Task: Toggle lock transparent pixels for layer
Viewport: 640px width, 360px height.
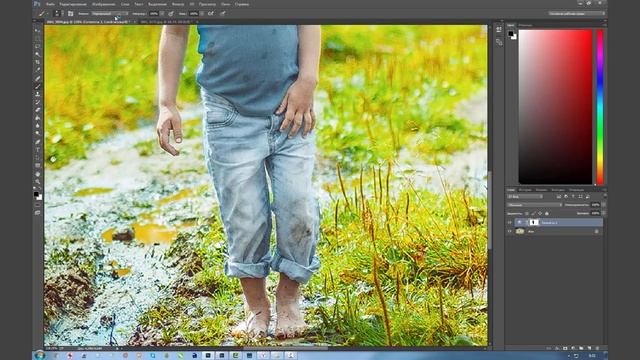Action: tap(527, 213)
